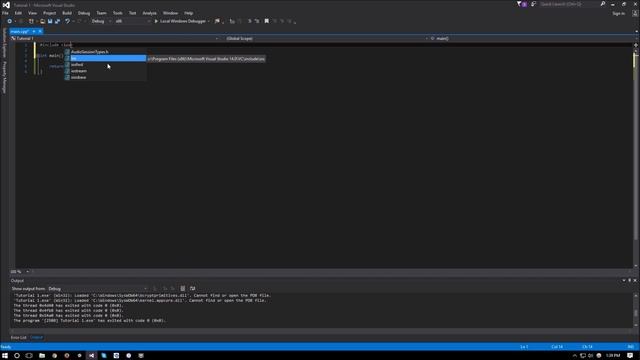Viewport: 640px width, 360px height.
Task: Click the Save toolbar icon
Action: 50,21
